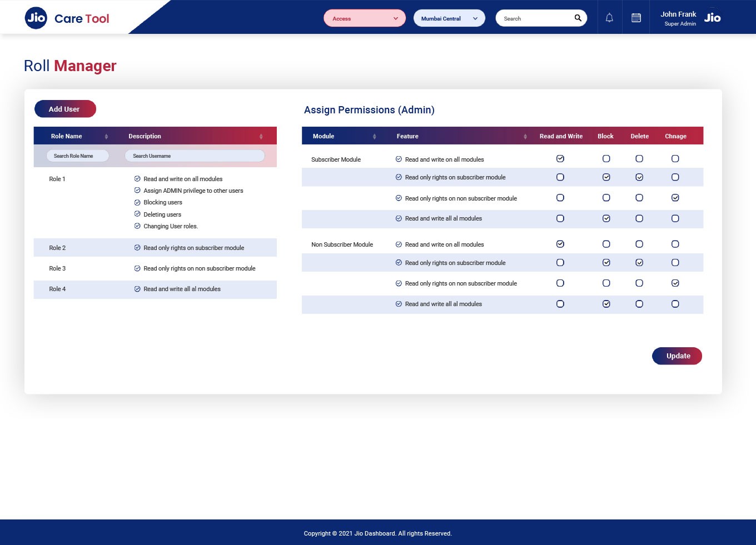Viewport: 756px width, 545px height.
Task: Enable Chnage checkbox in first Subscriber Module row
Action: [675, 159]
